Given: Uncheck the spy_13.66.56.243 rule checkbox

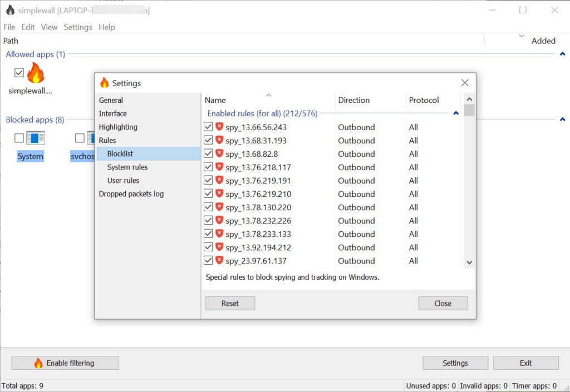Looking at the screenshot, I should point(208,127).
